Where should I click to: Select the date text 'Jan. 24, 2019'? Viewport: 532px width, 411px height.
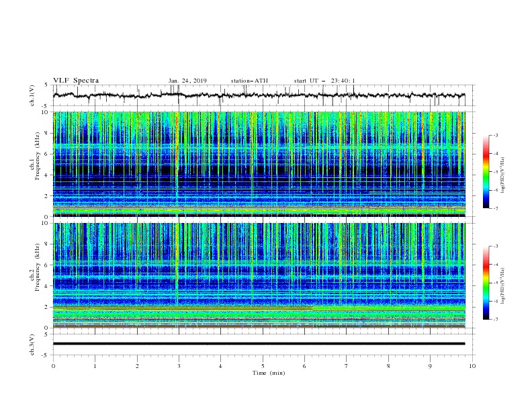(187, 81)
